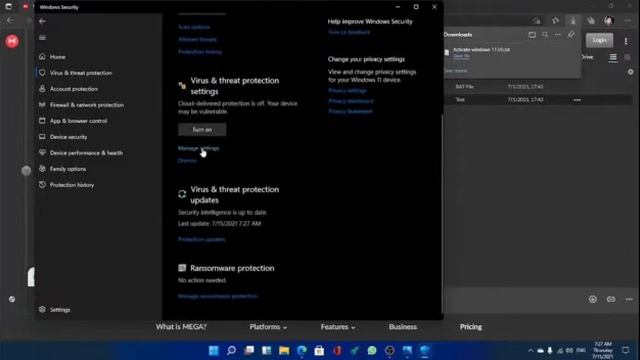Click See more in Downloads panel
The image size is (640, 360).
(456, 71)
